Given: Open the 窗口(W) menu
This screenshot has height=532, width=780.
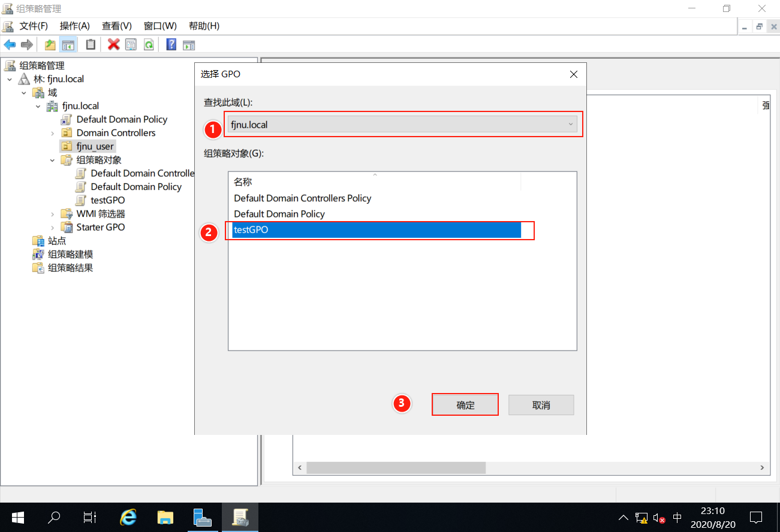Looking at the screenshot, I should coord(160,26).
